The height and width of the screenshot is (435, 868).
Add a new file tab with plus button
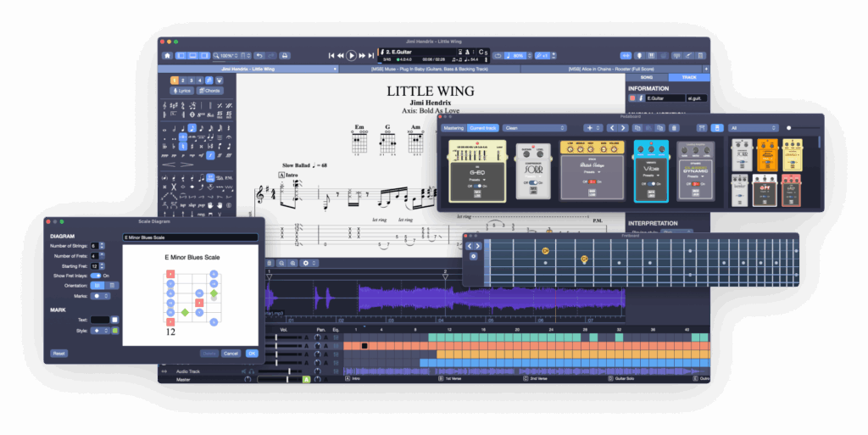706,70
